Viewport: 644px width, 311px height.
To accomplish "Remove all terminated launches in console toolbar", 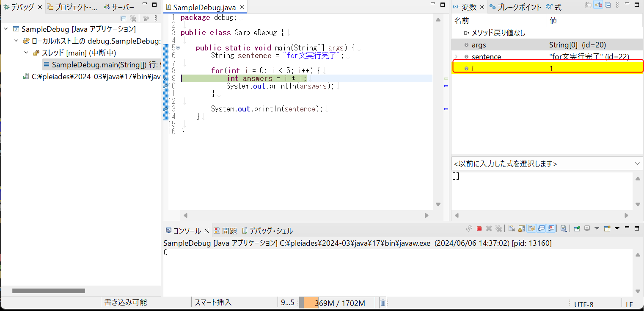I will pos(498,228).
